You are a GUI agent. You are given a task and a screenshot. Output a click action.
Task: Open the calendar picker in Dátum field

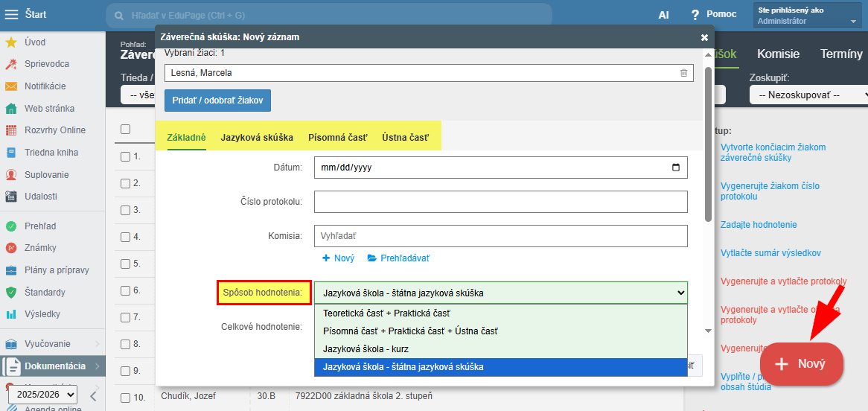[675, 168]
